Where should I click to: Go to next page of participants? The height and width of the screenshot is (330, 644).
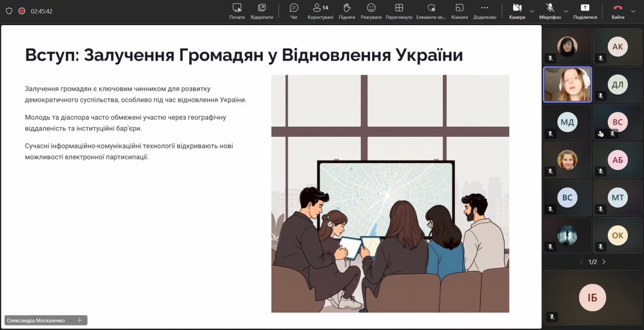(x=604, y=262)
